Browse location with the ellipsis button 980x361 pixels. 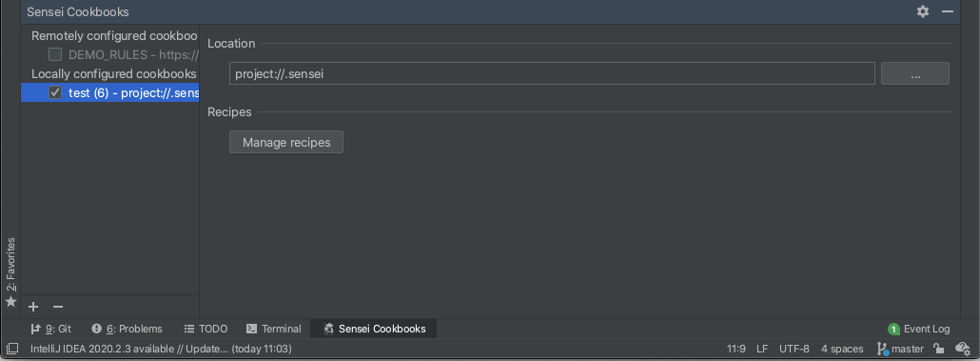click(915, 74)
